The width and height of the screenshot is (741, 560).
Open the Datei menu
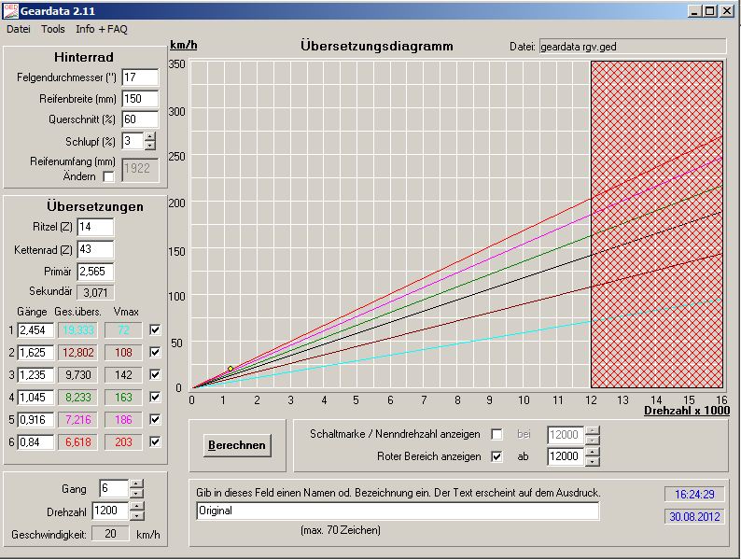click(19, 29)
